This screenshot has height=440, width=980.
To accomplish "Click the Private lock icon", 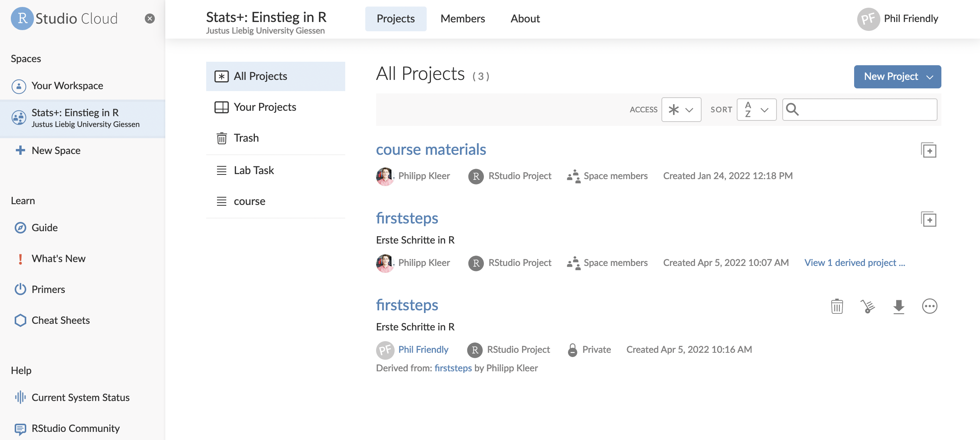I will 573,350.
